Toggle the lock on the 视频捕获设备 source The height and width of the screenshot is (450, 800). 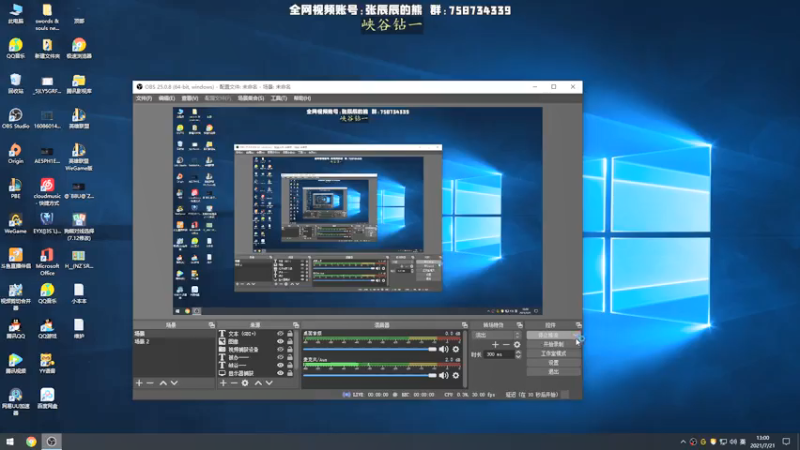(x=290, y=349)
